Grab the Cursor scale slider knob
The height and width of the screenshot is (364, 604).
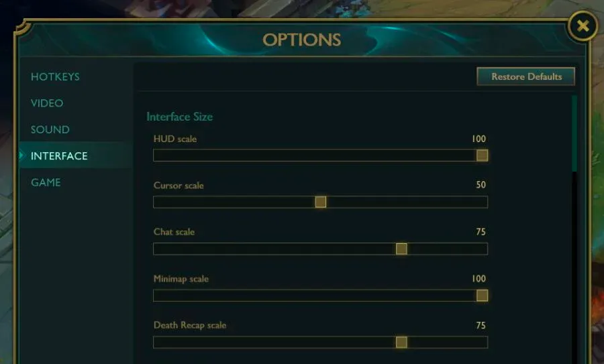[321, 202]
